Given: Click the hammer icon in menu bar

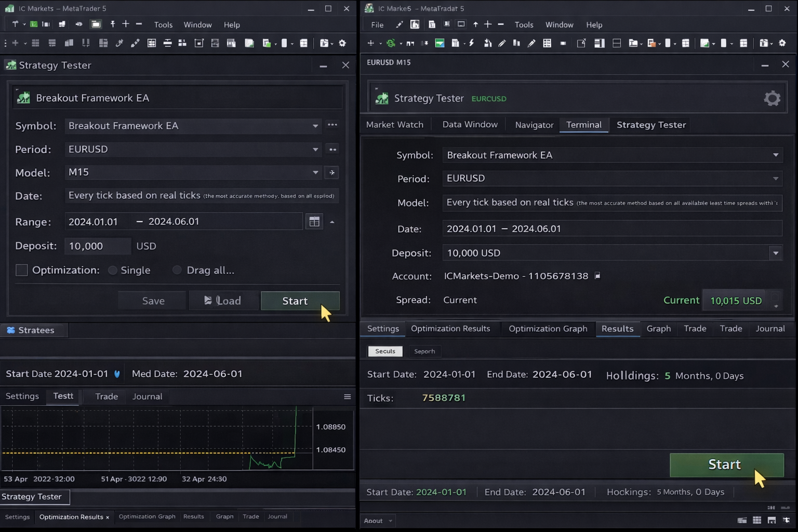Looking at the screenshot, I should click(x=15, y=24).
